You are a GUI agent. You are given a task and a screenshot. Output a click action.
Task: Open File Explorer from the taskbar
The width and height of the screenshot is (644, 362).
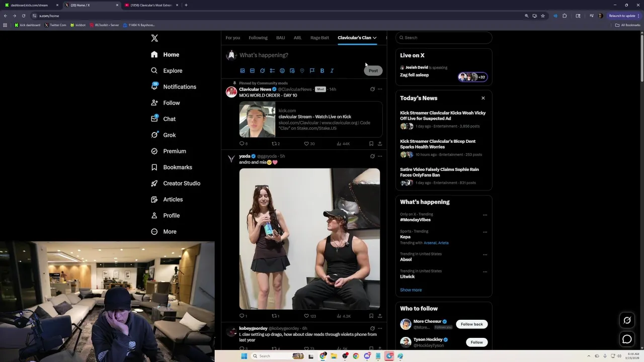333,356
